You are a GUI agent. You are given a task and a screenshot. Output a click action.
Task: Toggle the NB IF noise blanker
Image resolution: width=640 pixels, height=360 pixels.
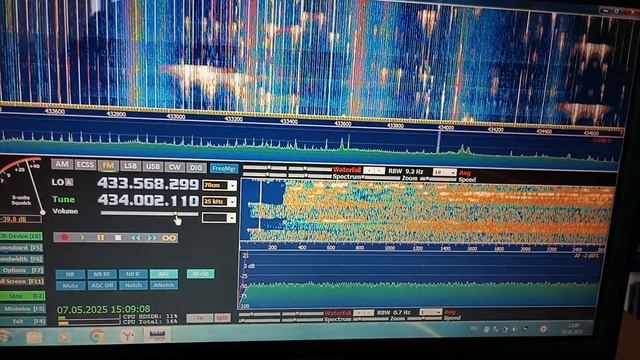133,274
